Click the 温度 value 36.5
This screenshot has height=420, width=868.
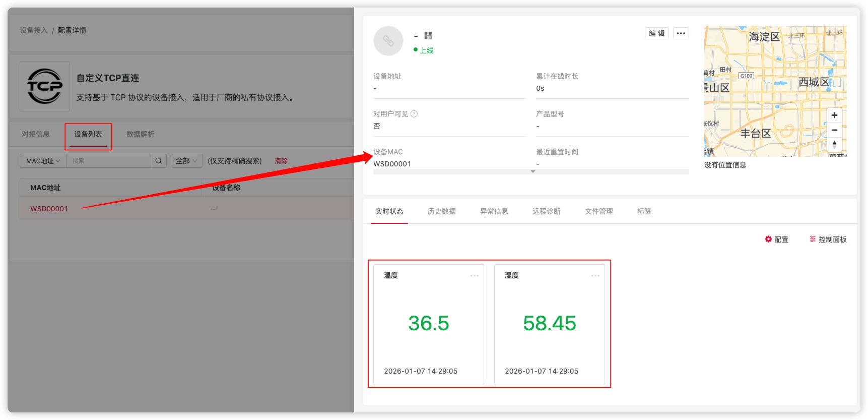pos(429,323)
